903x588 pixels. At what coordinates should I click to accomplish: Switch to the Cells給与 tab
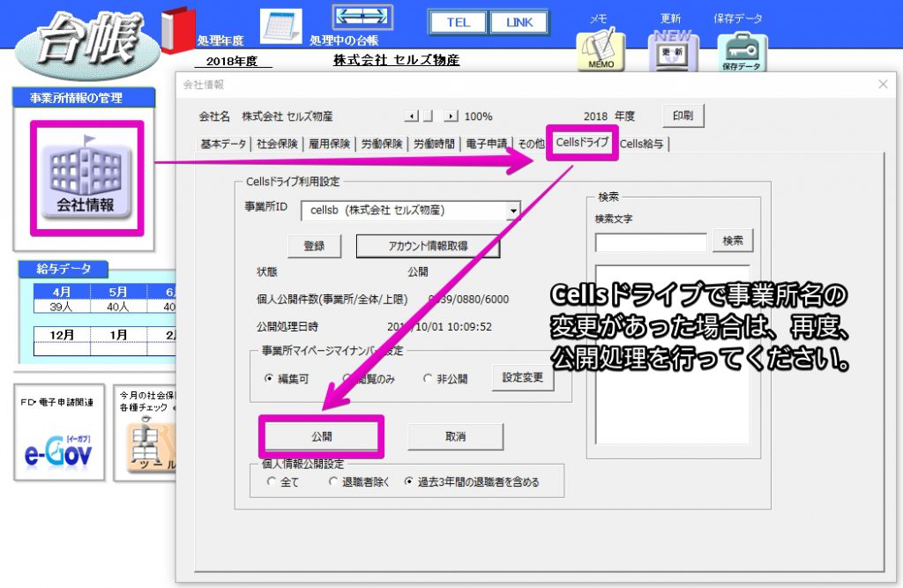tap(642, 144)
